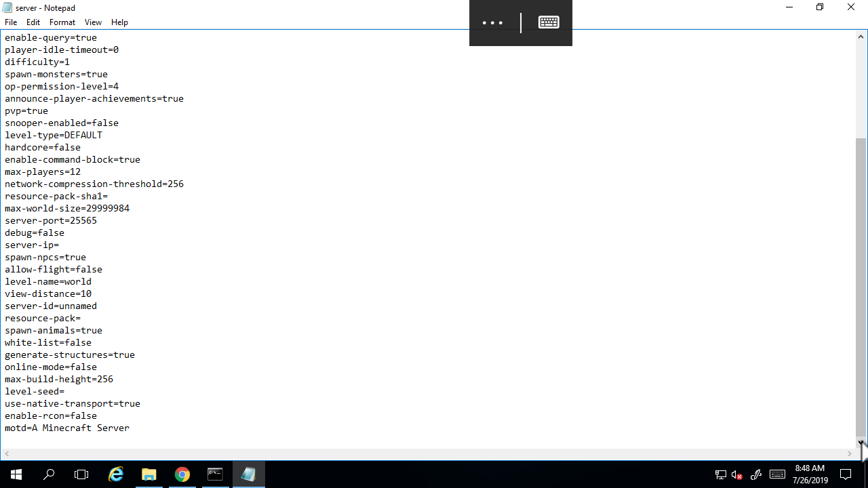
Task: Click the announce-player-achievements=true line
Action: (x=94, y=99)
